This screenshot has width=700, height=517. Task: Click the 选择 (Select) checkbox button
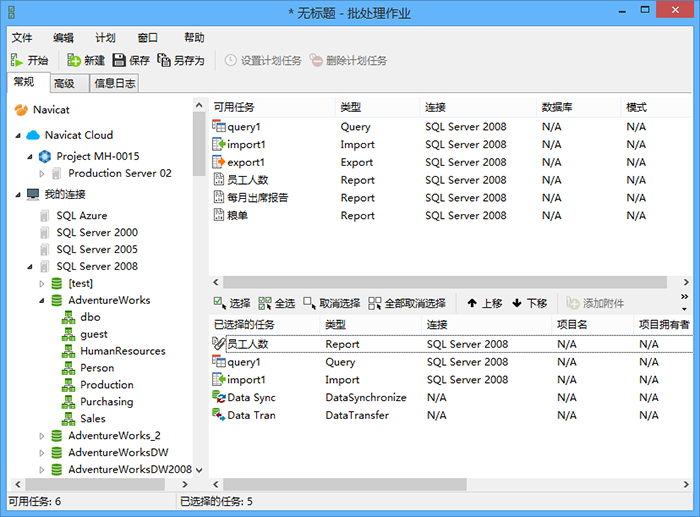pos(232,304)
